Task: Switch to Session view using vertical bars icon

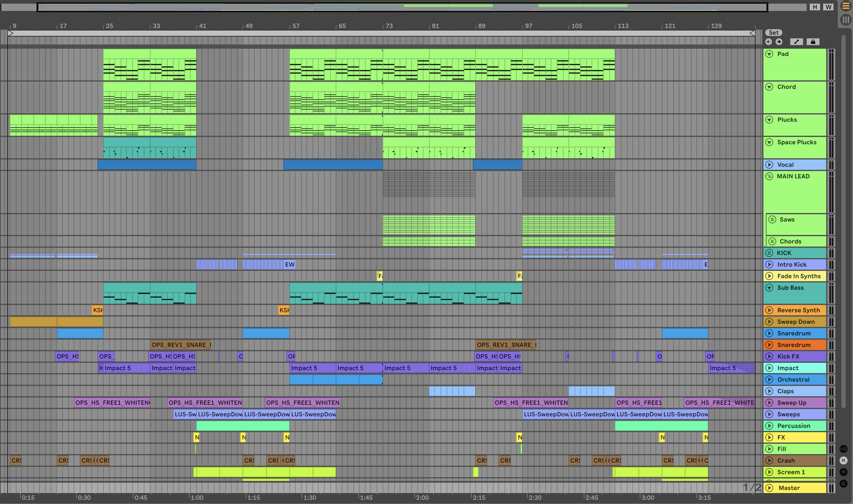Action: click(x=846, y=20)
